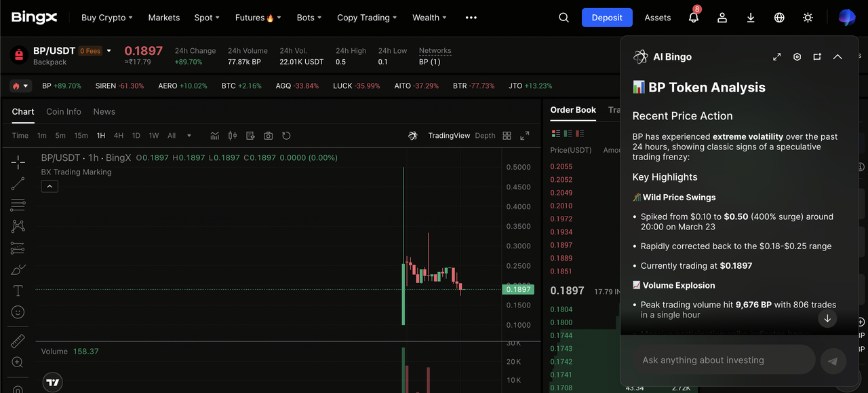Select the 4H timeframe
Image resolution: width=868 pixels, height=393 pixels.
[x=119, y=136]
